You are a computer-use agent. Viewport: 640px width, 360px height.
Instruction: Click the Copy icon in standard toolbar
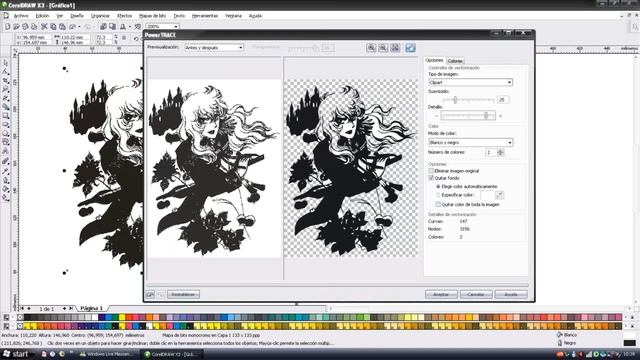click(53, 27)
